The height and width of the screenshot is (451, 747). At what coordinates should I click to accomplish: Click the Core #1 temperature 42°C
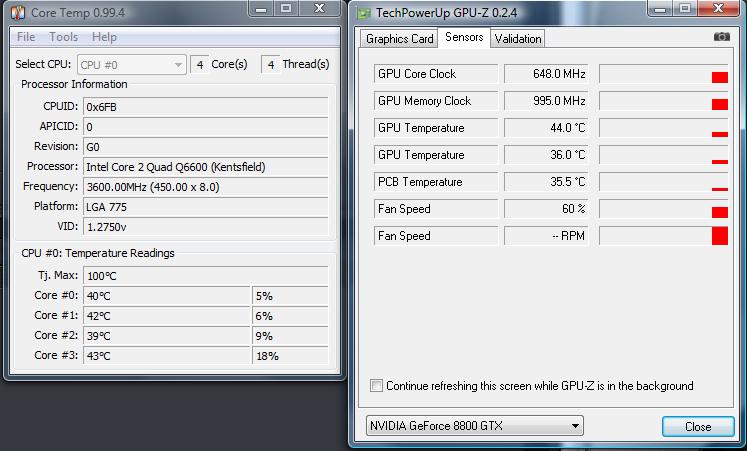coord(167,316)
